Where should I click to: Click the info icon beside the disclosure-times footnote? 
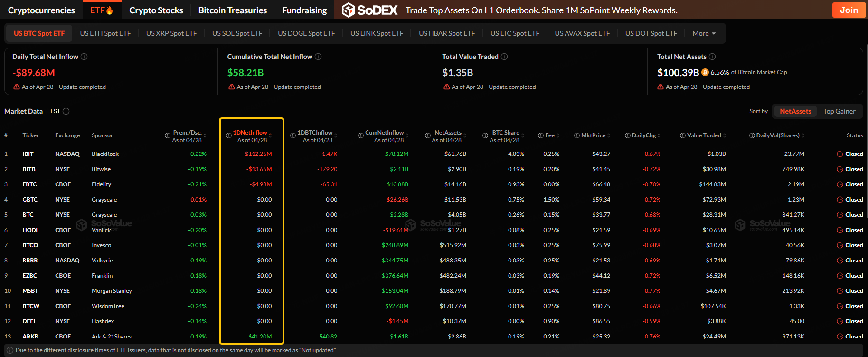[x=10, y=350]
